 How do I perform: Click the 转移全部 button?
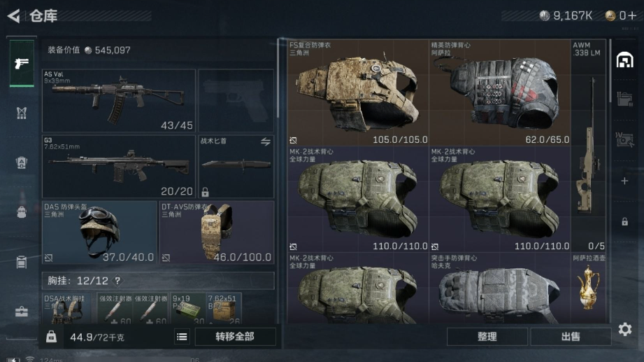(x=236, y=337)
